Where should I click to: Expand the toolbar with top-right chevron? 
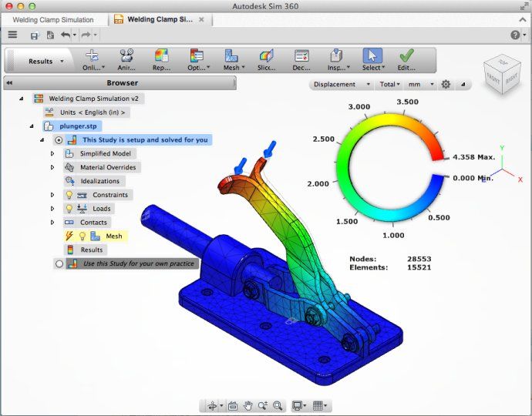coord(523,20)
